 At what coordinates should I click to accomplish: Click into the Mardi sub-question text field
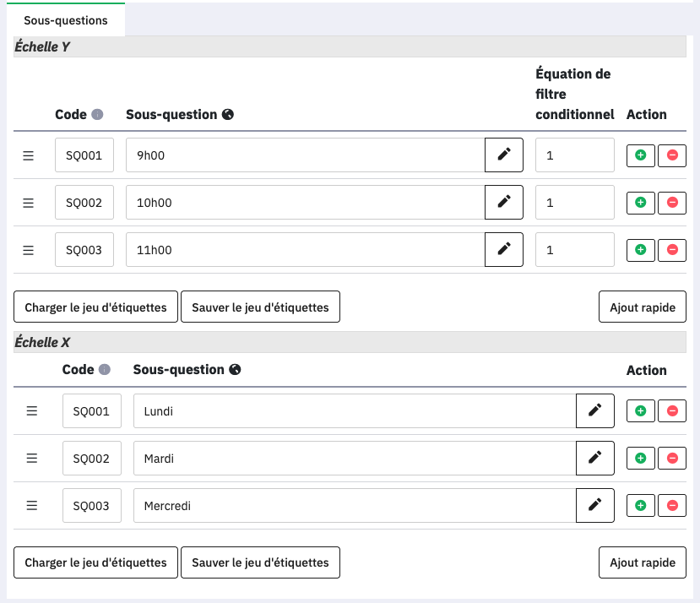[354, 458]
